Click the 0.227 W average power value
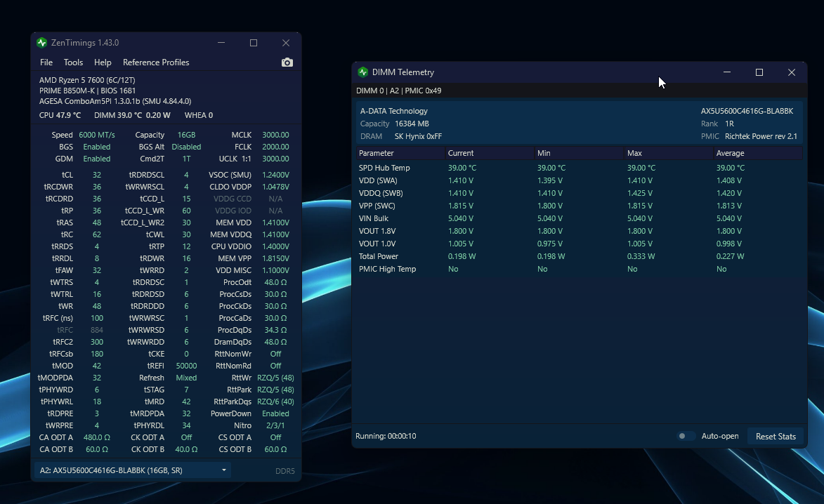Viewport: 824px width, 504px height. tap(730, 256)
